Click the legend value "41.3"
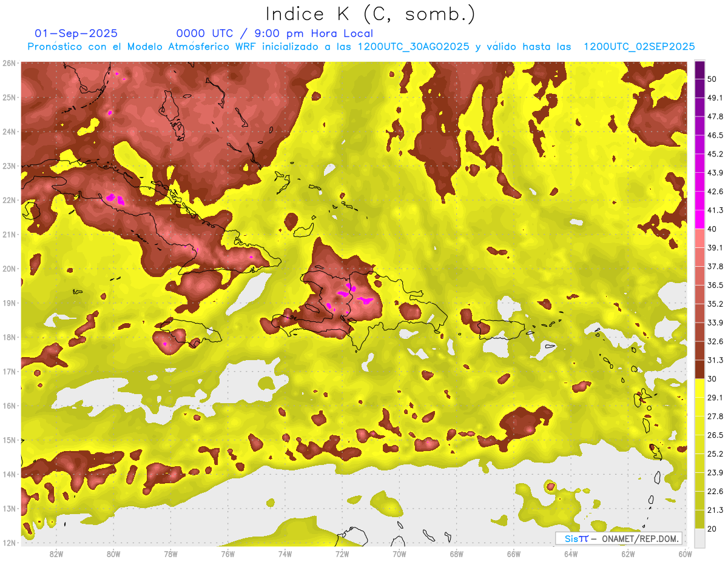Viewport: 728px width, 562px height. (x=715, y=210)
